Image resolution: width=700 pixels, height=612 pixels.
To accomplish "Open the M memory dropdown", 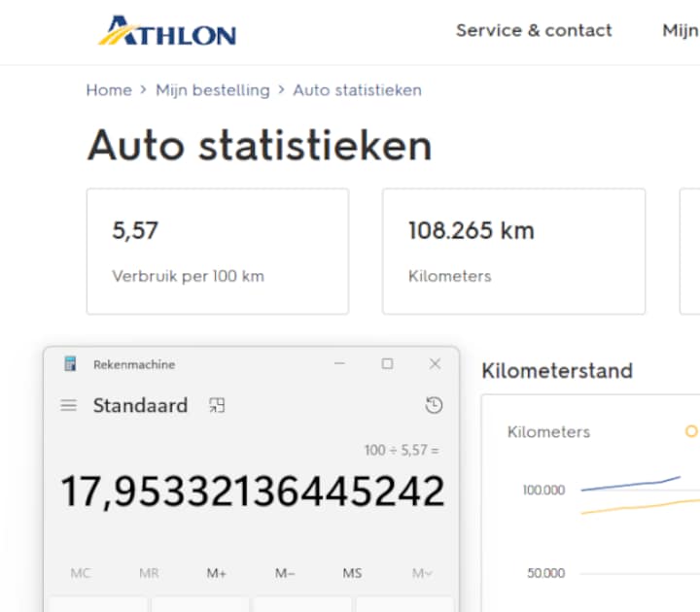I will (422, 573).
